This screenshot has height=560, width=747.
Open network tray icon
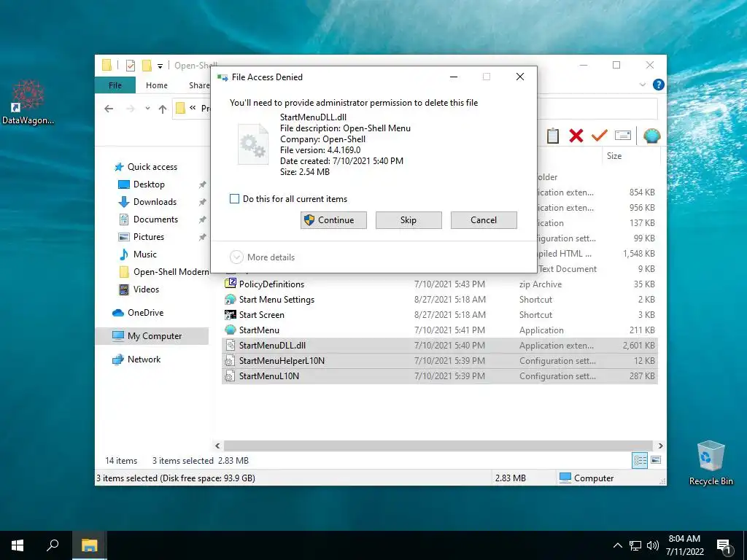(635, 545)
